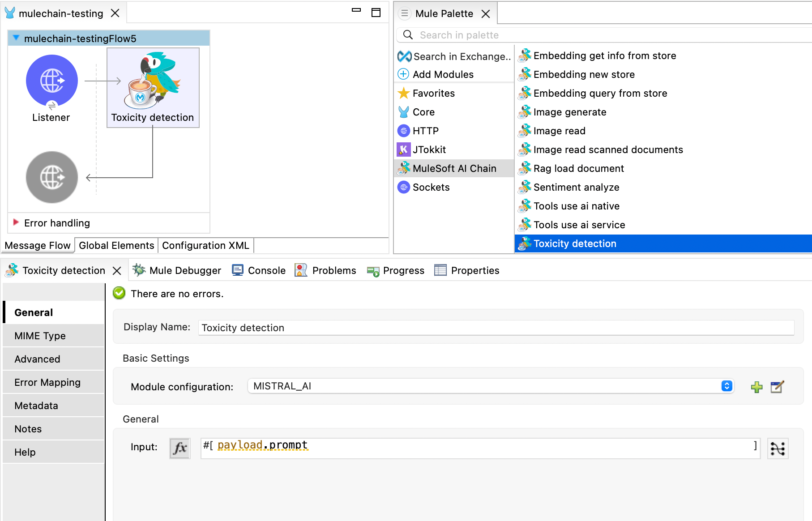This screenshot has height=521, width=812.
Task: Select the Listener HTTP icon in flow
Action: [x=52, y=81]
